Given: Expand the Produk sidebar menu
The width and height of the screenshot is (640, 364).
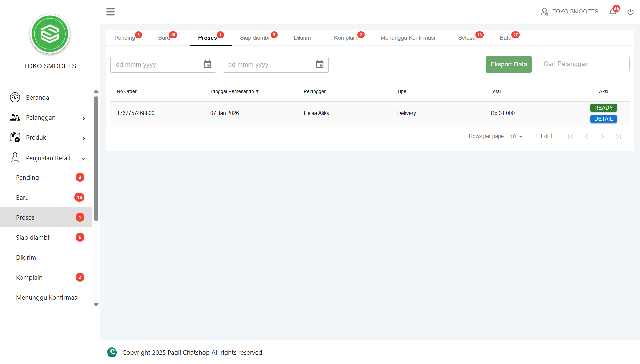Looking at the screenshot, I should 84,138.
